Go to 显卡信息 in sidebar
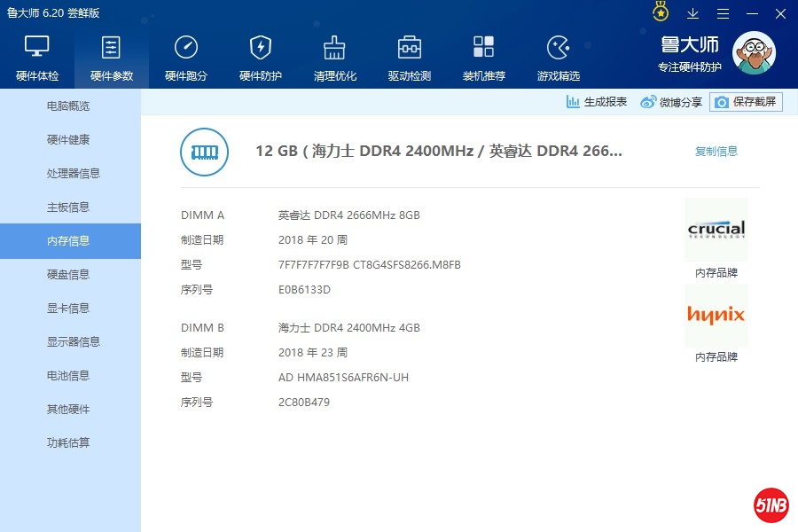 tap(68, 309)
